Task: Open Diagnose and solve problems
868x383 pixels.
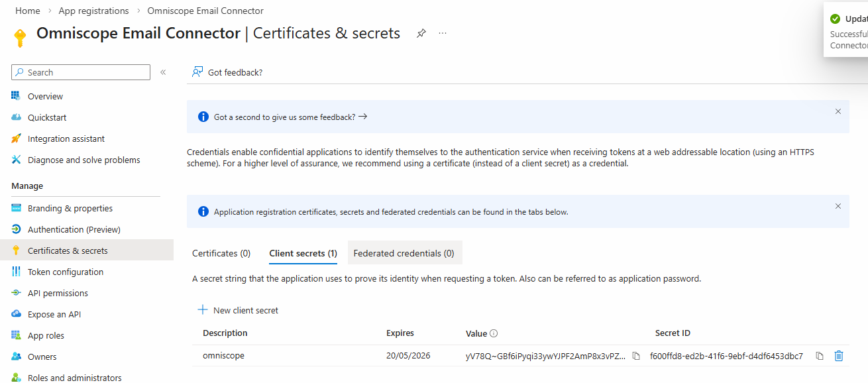Action: pos(84,160)
